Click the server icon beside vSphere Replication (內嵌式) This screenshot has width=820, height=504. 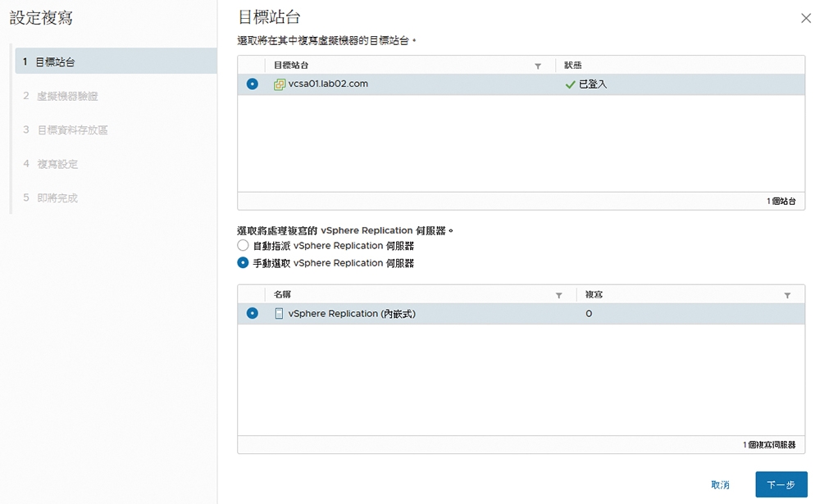click(280, 314)
